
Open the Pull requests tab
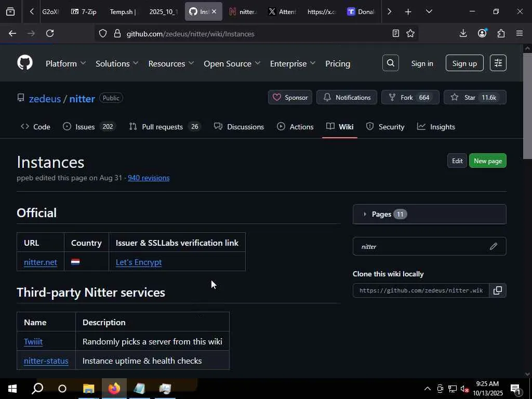pyautogui.click(x=165, y=127)
